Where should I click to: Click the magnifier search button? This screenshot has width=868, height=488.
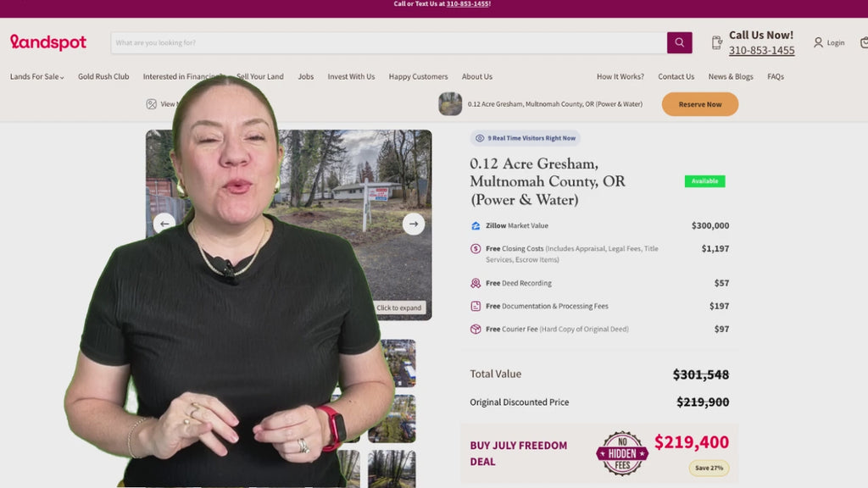(x=679, y=42)
